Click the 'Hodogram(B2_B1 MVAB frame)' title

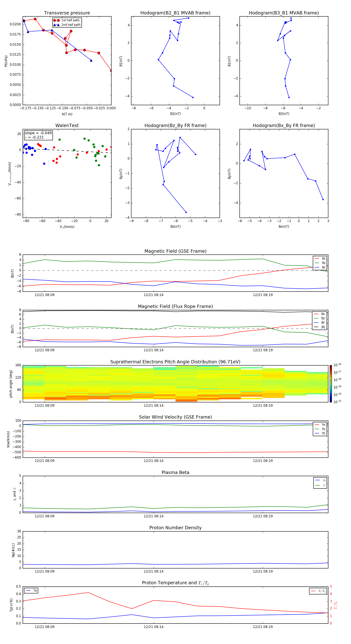point(175,13)
